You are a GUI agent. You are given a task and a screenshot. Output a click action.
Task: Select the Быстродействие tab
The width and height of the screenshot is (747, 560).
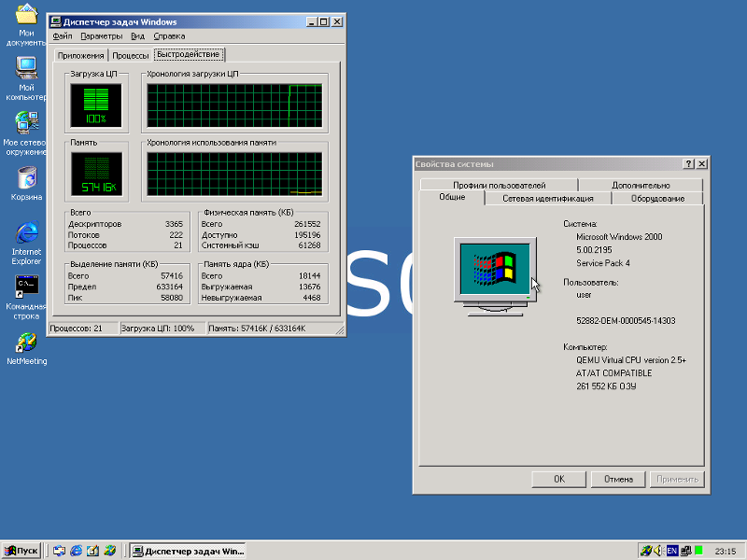[189, 54]
